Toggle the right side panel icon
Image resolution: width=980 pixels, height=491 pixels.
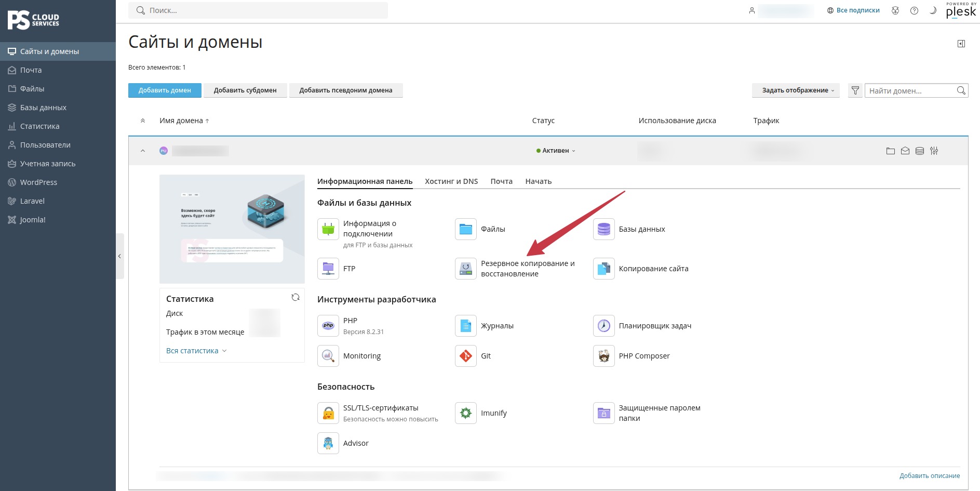click(961, 44)
